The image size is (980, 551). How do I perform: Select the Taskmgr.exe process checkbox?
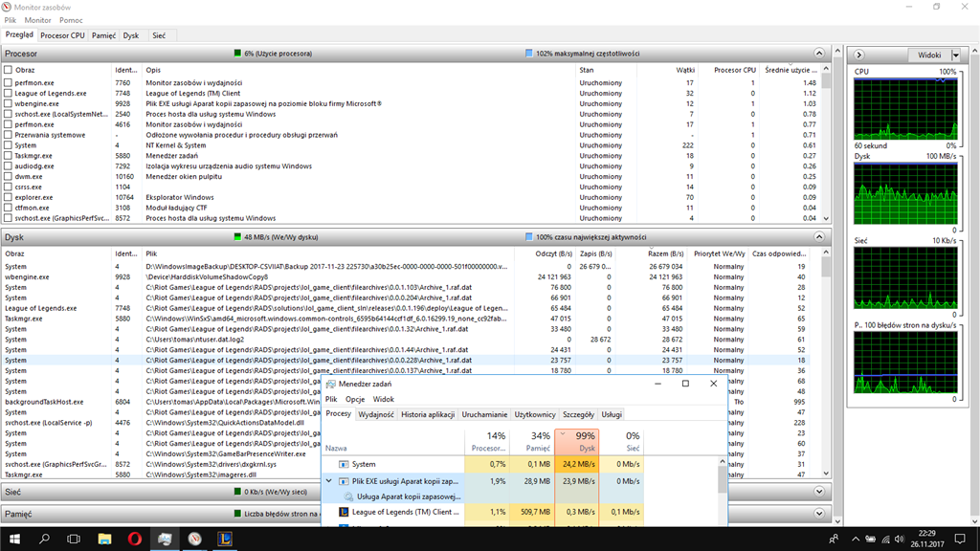click(x=8, y=156)
